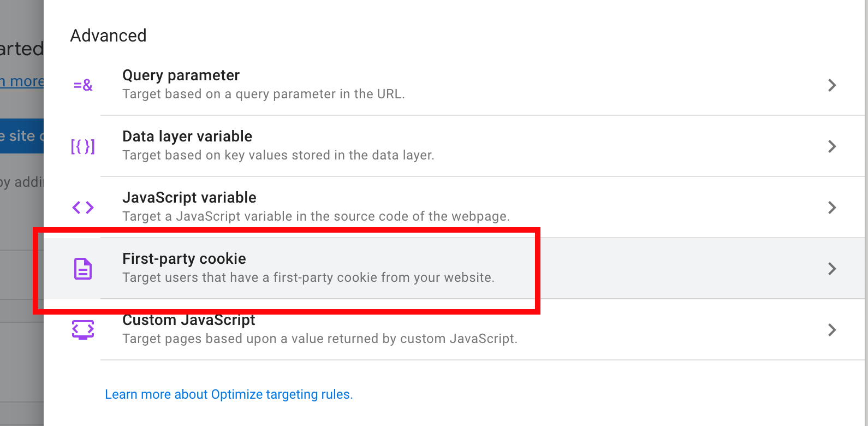Pick the 'First-party cookie' title

click(x=184, y=259)
